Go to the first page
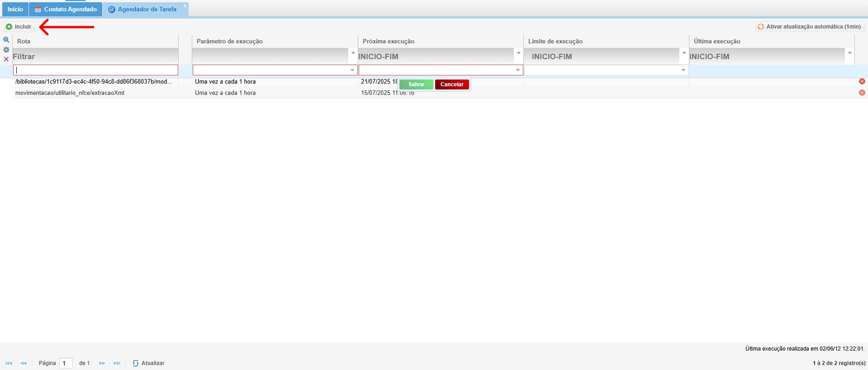868x370 pixels. (9, 363)
